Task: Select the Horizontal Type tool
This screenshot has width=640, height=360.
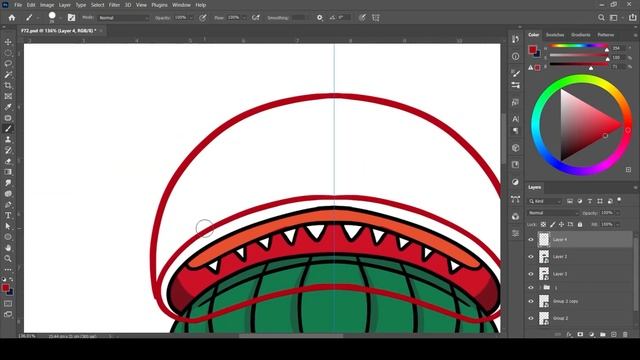Action: tap(8, 216)
